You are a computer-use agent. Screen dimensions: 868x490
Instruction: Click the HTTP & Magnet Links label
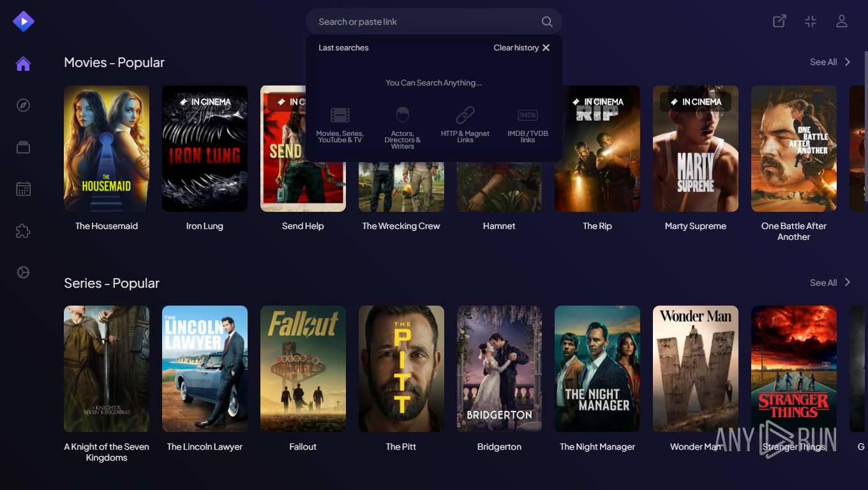pos(465,137)
